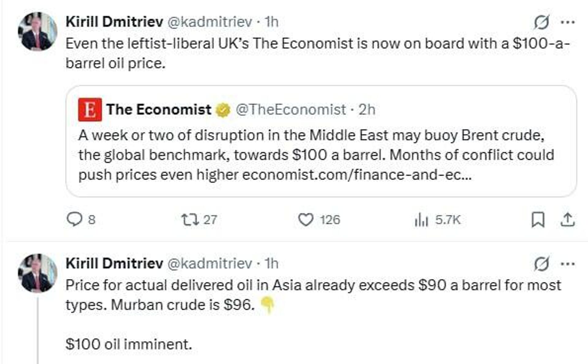The image size is (588, 364).
Task: Click the 2h timestamp on the quoted tweet
Action: pyautogui.click(x=367, y=110)
